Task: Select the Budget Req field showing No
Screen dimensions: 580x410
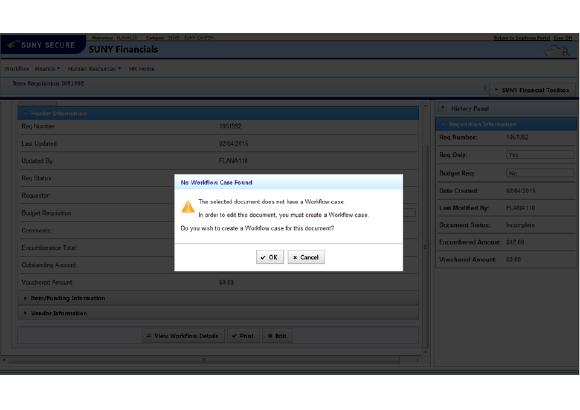Action: (x=540, y=173)
